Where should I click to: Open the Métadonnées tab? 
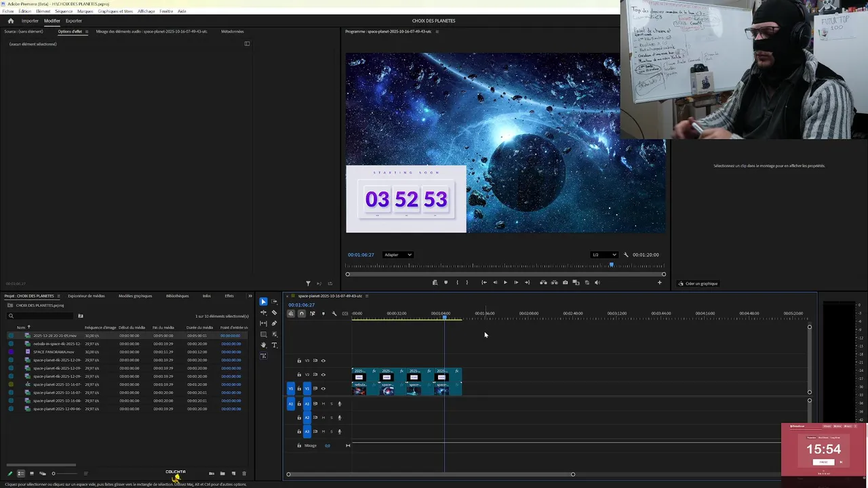click(232, 32)
